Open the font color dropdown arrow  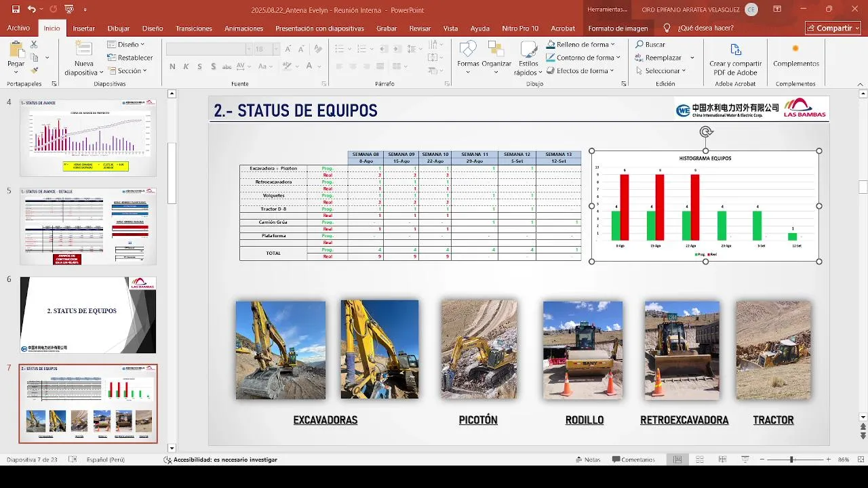pyautogui.click(x=319, y=66)
